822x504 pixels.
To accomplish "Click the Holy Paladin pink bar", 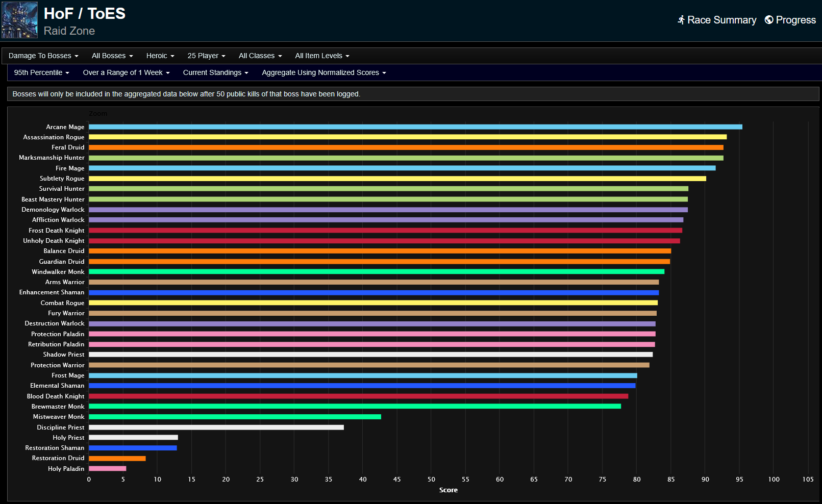I will coord(107,468).
